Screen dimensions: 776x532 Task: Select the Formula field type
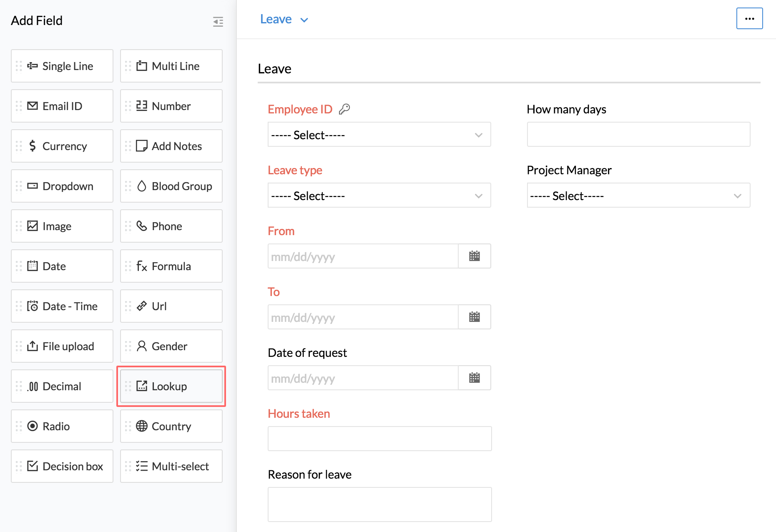point(171,266)
